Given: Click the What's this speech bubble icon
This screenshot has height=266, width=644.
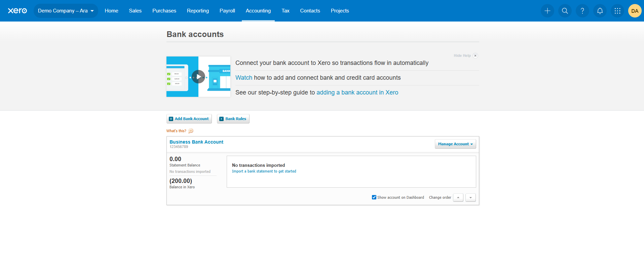Looking at the screenshot, I should pos(191,131).
